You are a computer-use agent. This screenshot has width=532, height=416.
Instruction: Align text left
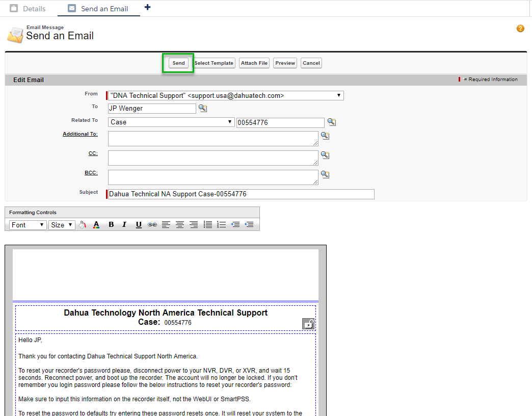[x=166, y=225]
